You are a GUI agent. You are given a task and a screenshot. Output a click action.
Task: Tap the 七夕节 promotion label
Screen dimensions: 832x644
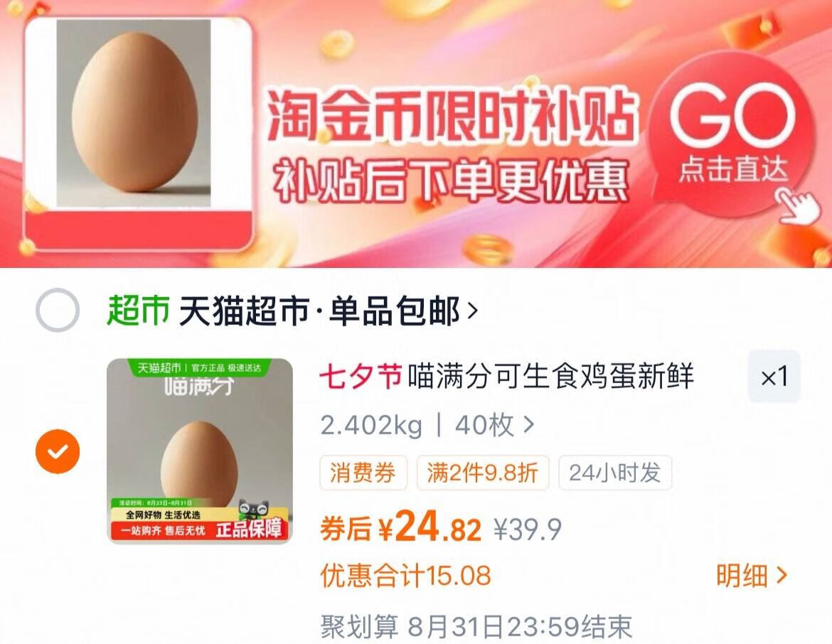361,377
